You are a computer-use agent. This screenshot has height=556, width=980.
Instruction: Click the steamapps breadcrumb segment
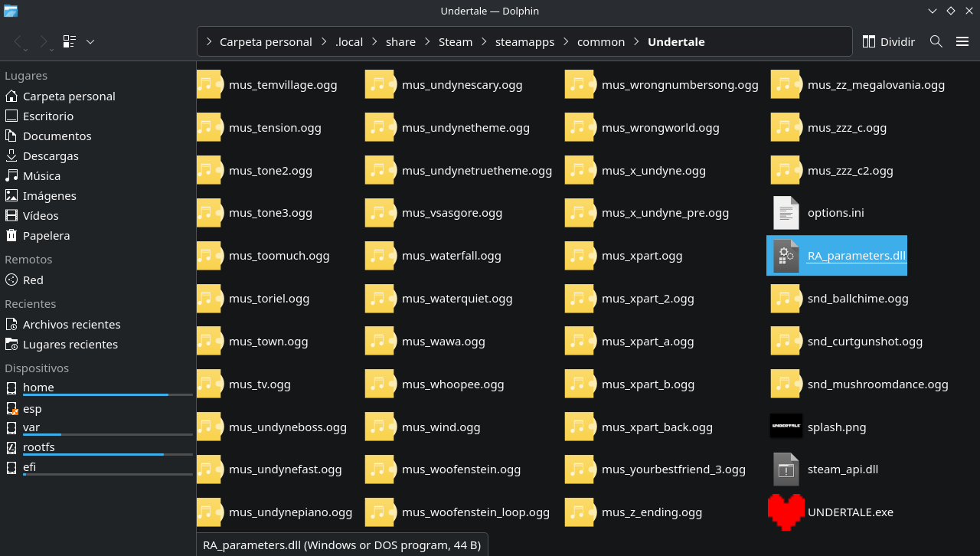[524, 41]
